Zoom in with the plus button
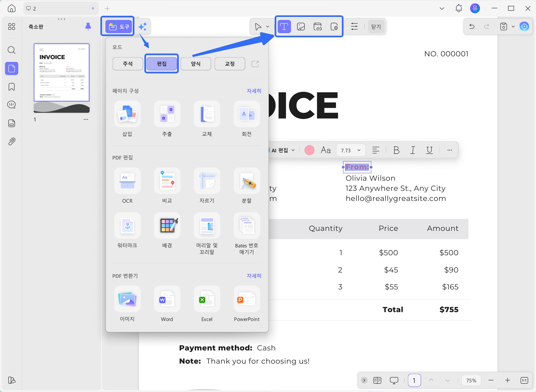This screenshot has height=392, width=536. [x=508, y=380]
